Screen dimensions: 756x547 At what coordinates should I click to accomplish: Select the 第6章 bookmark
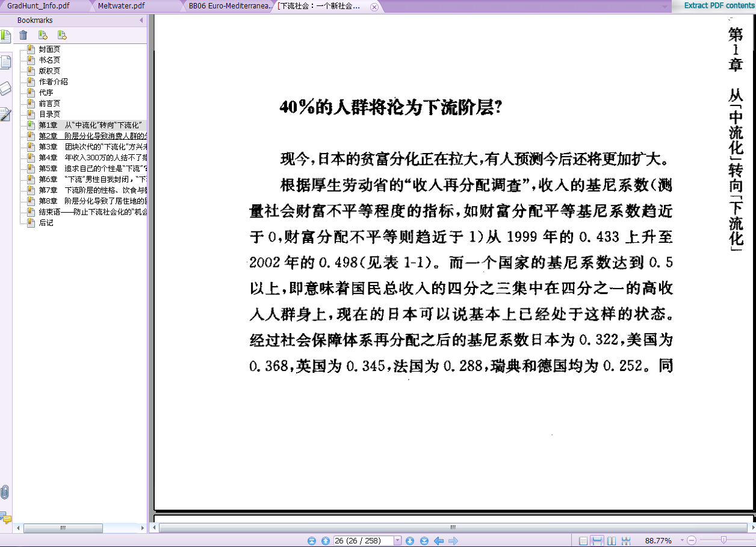tap(93, 180)
